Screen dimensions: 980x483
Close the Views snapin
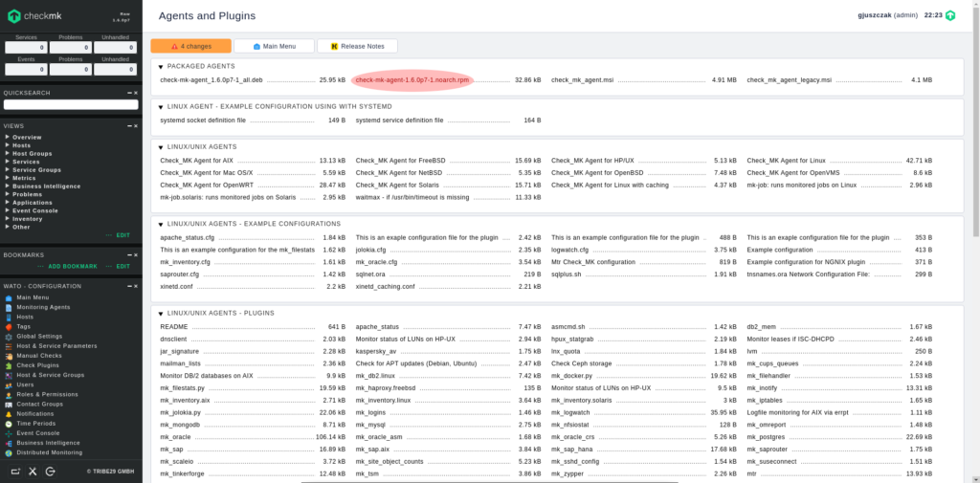coord(136,125)
